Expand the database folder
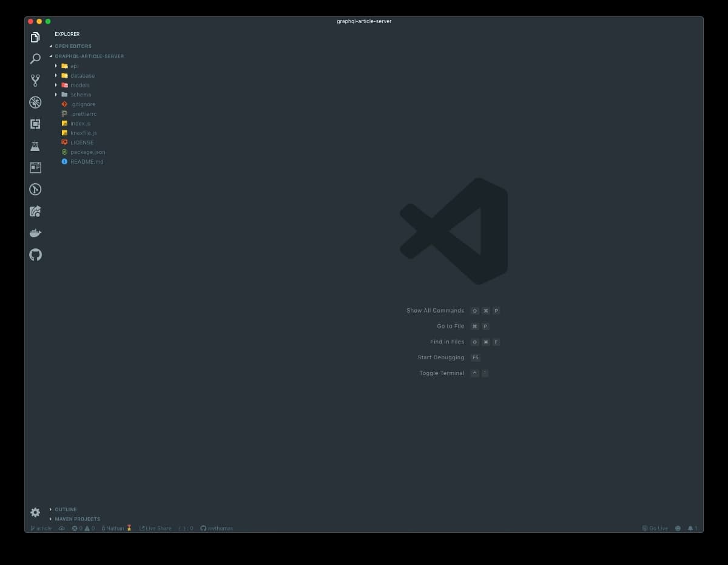This screenshot has height=565, width=728. click(82, 76)
